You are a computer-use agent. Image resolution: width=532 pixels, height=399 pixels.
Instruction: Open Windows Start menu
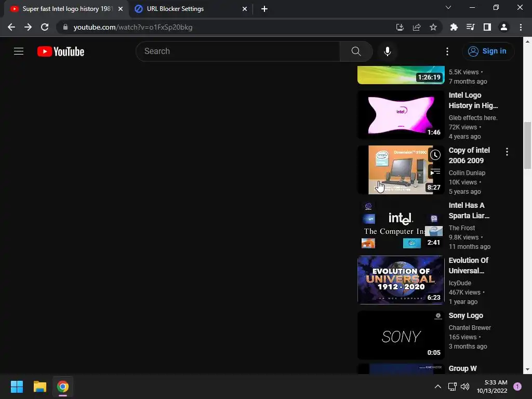[17, 387]
